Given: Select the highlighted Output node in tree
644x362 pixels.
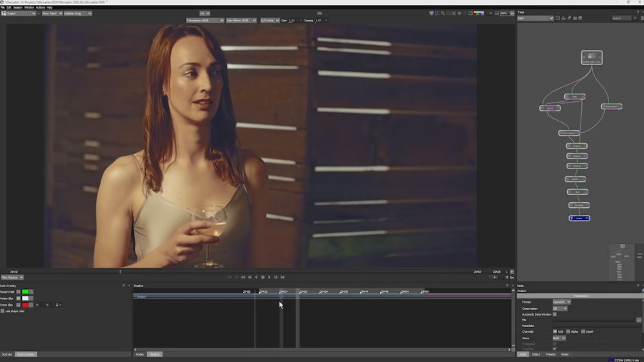Looking at the screenshot, I should click(579, 218).
